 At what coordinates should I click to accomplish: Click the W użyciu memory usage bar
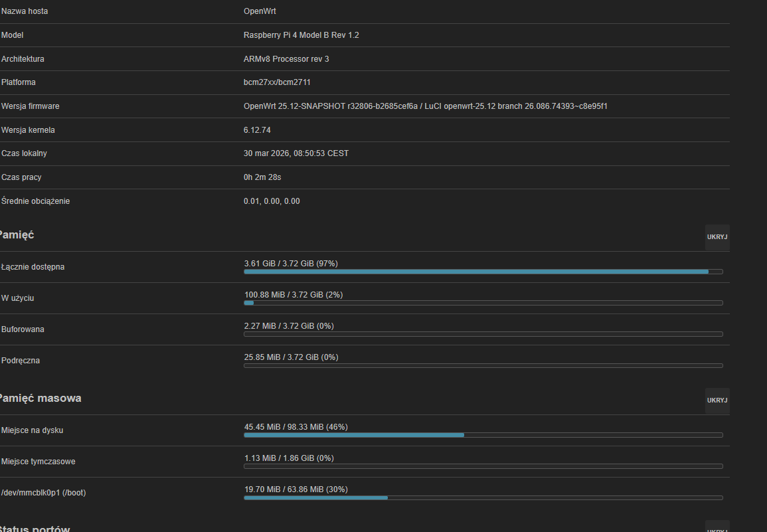[x=483, y=303]
